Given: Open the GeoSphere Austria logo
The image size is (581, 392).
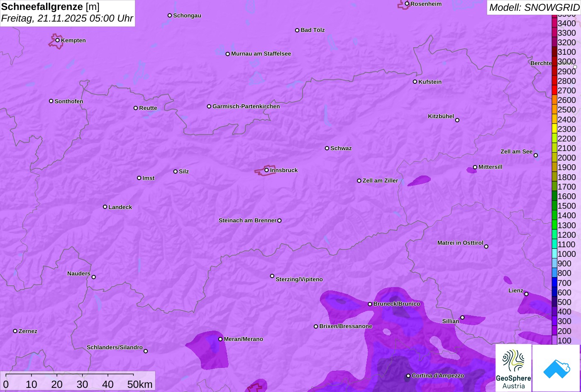Looking at the screenshot, I should tap(513, 368).
